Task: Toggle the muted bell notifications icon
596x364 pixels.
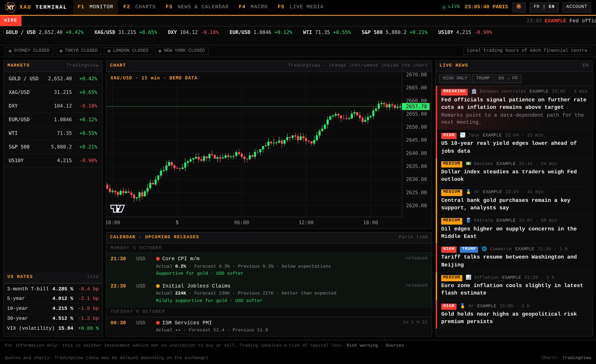Action: click(519, 7)
